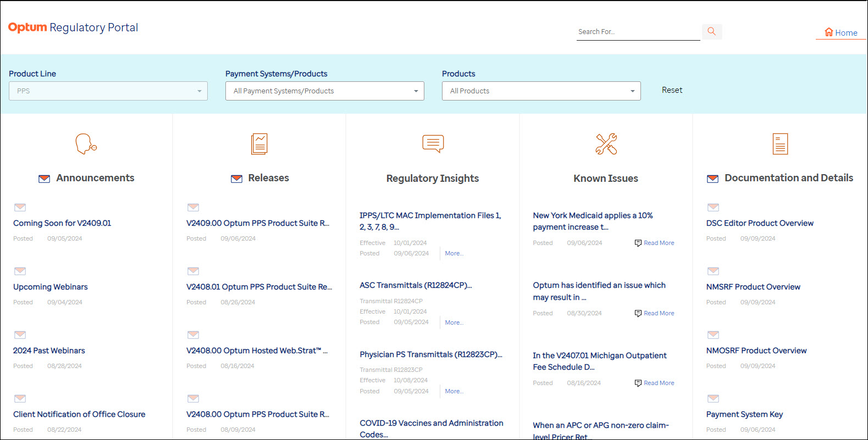Click the Known Issues section heading
The height and width of the screenshot is (440, 868).
pyautogui.click(x=606, y=179)
